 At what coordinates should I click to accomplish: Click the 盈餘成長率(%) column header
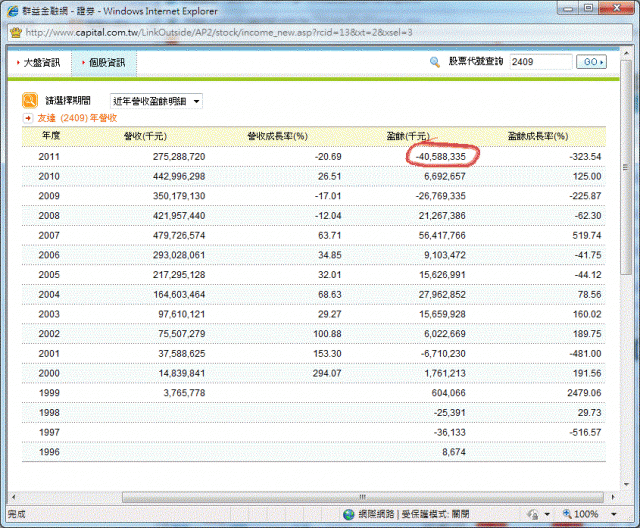[x=538, y=136]
